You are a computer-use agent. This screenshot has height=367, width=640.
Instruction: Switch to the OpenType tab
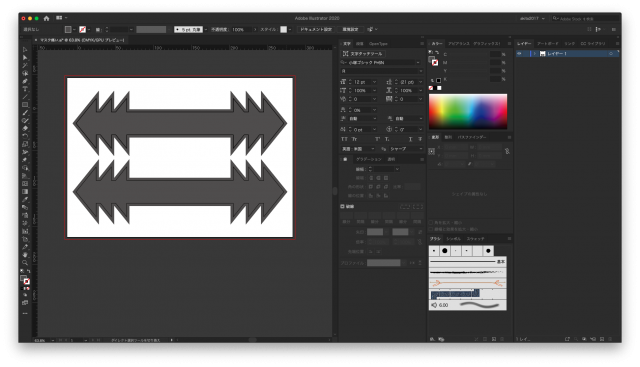(x=378, y=44)
